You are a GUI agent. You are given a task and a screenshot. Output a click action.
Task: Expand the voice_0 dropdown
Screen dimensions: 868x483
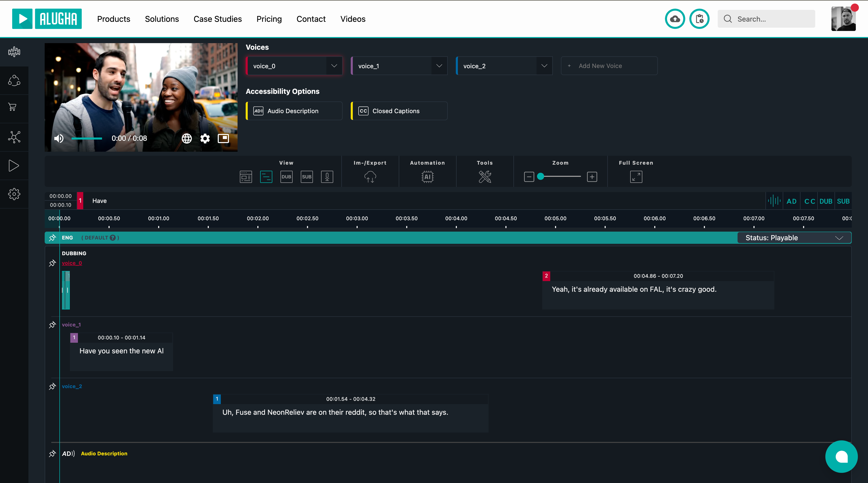click(x=334, y=66)
